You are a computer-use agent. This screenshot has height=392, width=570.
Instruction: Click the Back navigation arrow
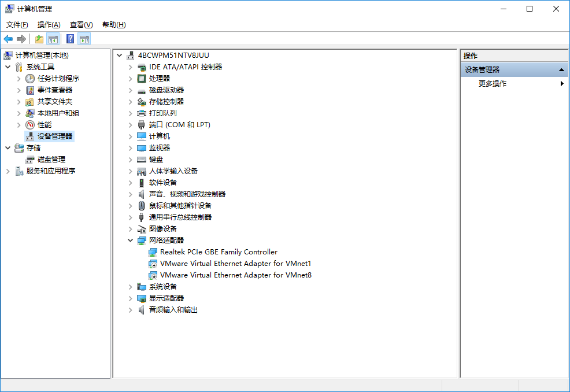[x=8, y=39]
